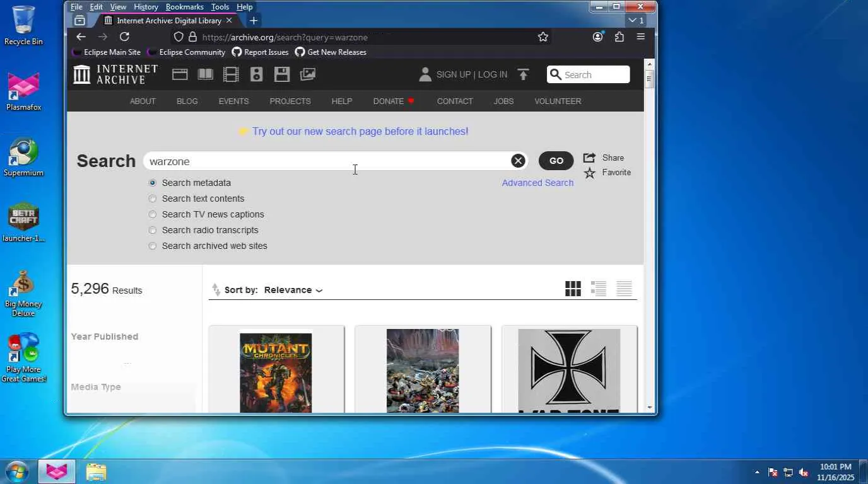Open the iron cross result thumbnail
This screenshot has height=484, width=868.
(x=569, y=371)
